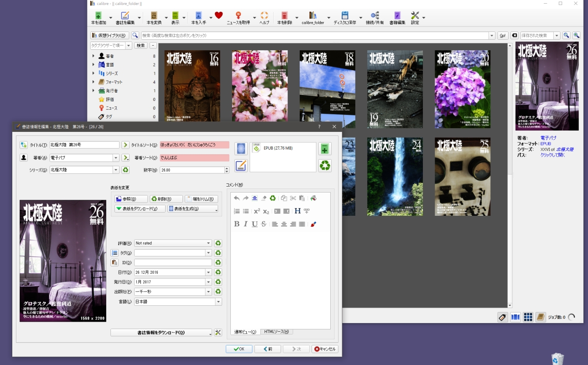Toggle strikethrough formatting in comments editor
Viewport: 588px width, 365px height.
point(264,224)
